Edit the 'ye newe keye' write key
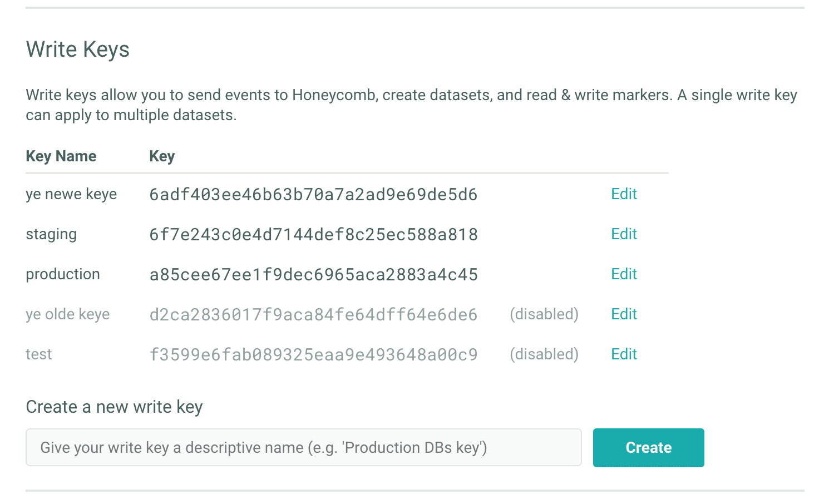Image resolution: width=829 pixels, height=504 pixels. [x=623, y=194]
